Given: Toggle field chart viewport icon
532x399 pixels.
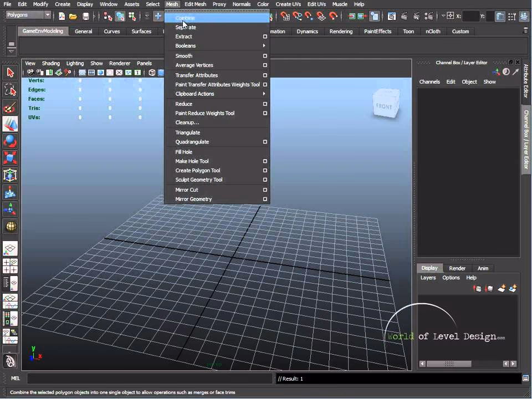Looking at the screenshot, I should [119, 72].
